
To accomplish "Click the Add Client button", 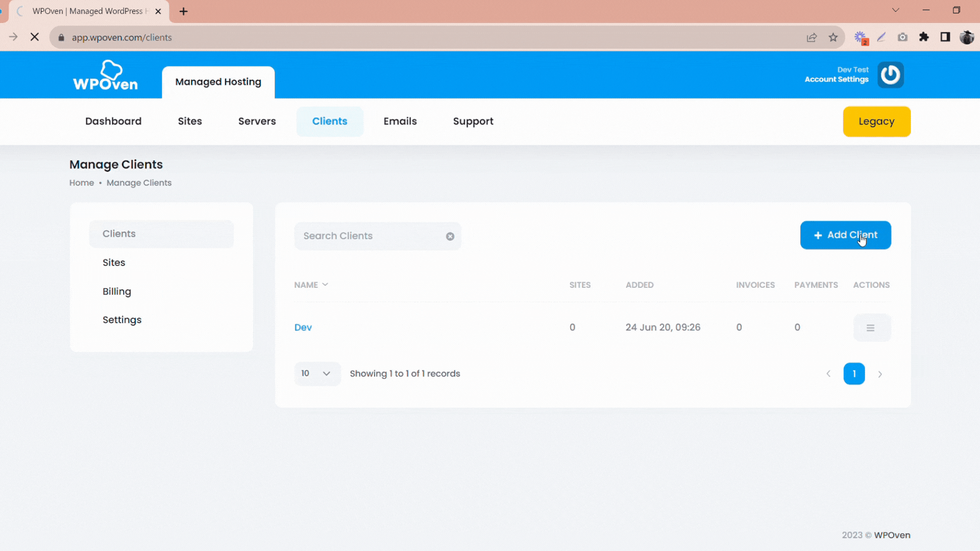I will [x=845, y=235].
